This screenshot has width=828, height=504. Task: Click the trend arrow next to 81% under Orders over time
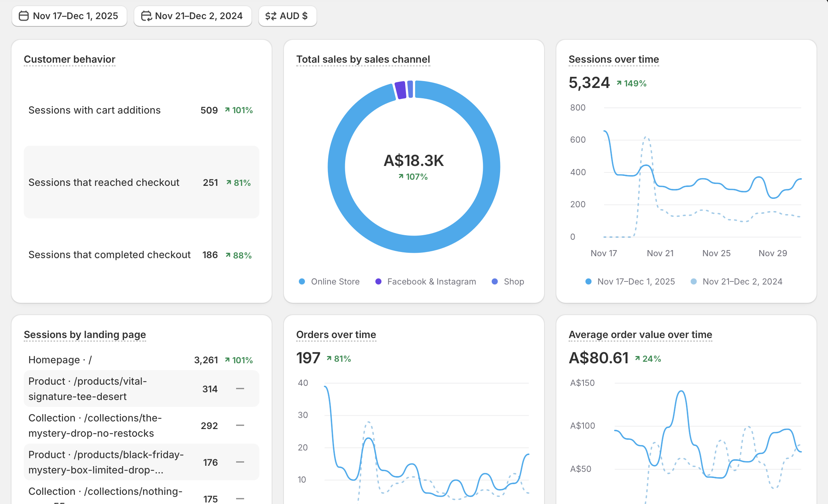pyautogui.click(x=329, y=358)
